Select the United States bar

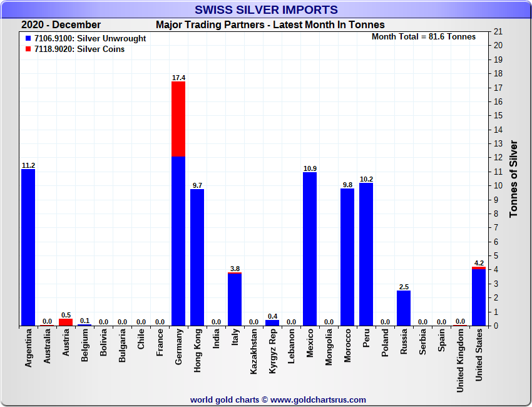[x=479, y=296]
